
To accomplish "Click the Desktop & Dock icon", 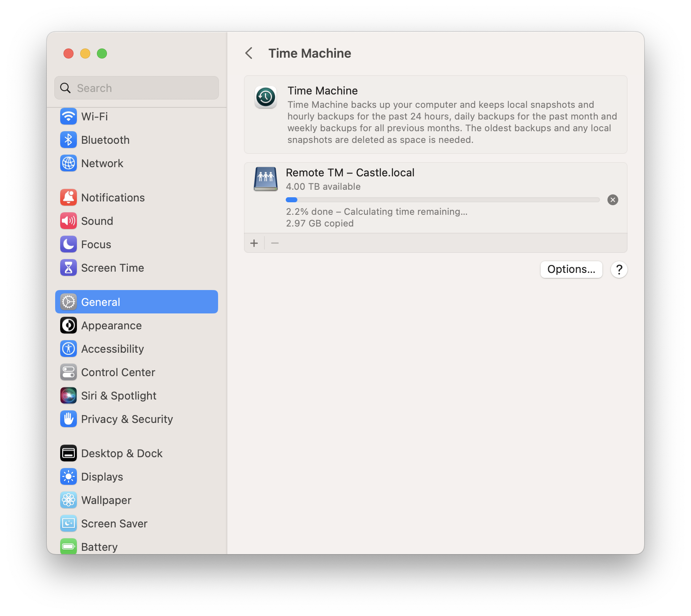I will (x=69, y=453).
